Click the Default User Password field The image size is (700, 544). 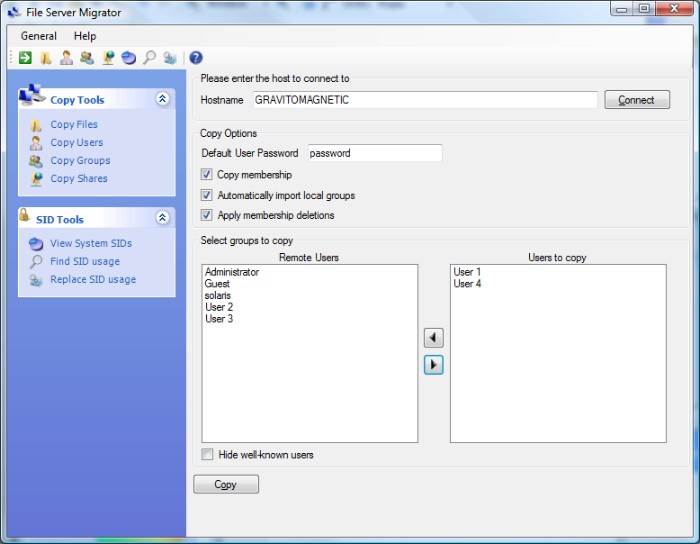[x=374, y=154]
